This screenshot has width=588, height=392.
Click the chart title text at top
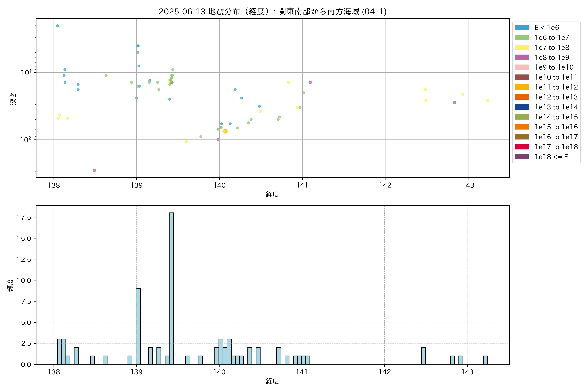point(272,11)
